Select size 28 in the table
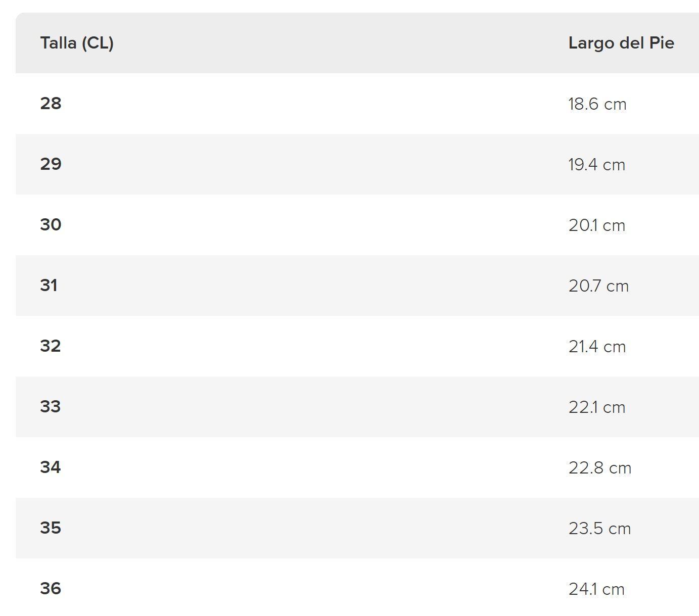Image resolution: width=699 pixels, height=616 pixels. coord(51,104)
